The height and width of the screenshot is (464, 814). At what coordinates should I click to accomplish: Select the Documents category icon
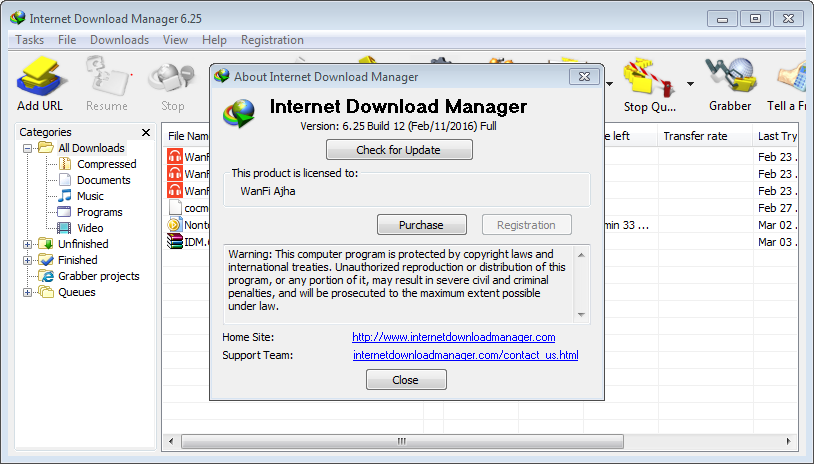[x=65, y=180]
